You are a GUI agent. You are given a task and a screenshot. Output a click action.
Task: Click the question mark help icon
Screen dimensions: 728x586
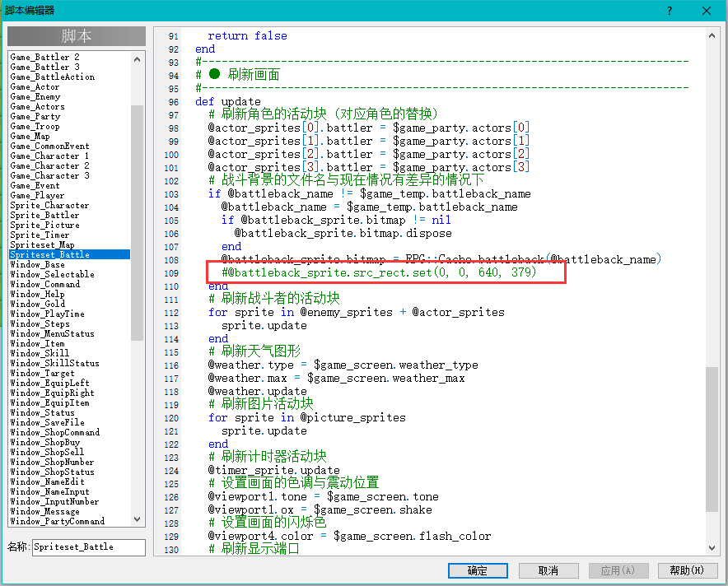[x=669, y=11]
